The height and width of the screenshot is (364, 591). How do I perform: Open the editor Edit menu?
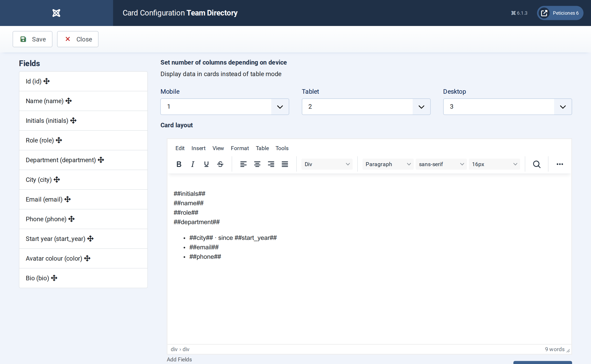coord(180,148)
